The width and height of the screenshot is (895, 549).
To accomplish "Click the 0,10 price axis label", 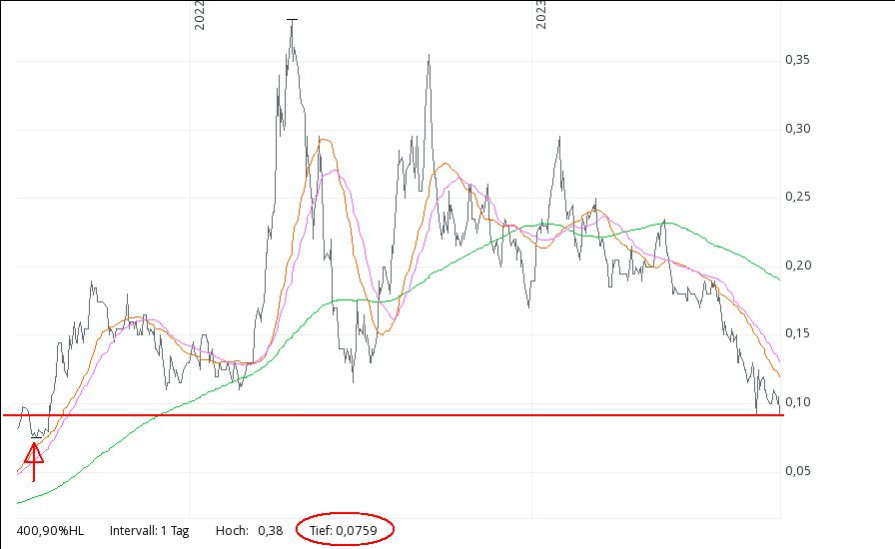I will pos(797,402).
